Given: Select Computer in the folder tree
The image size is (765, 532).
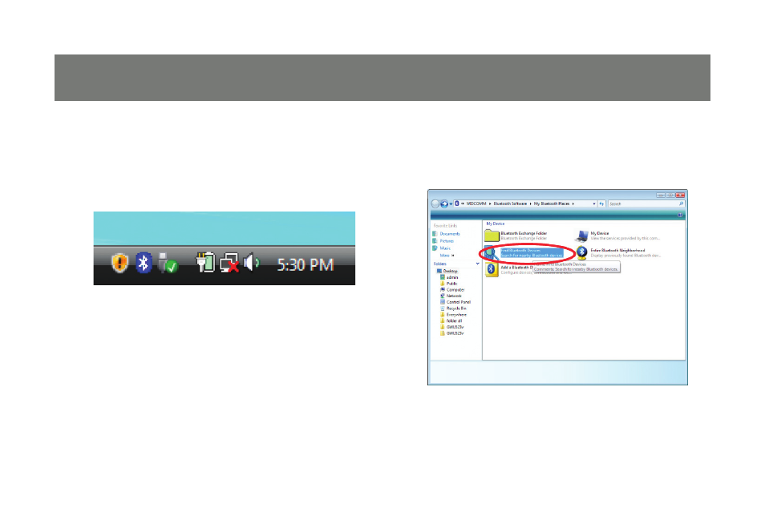Looking at the screenshot, I should click(x=452, y=290).
